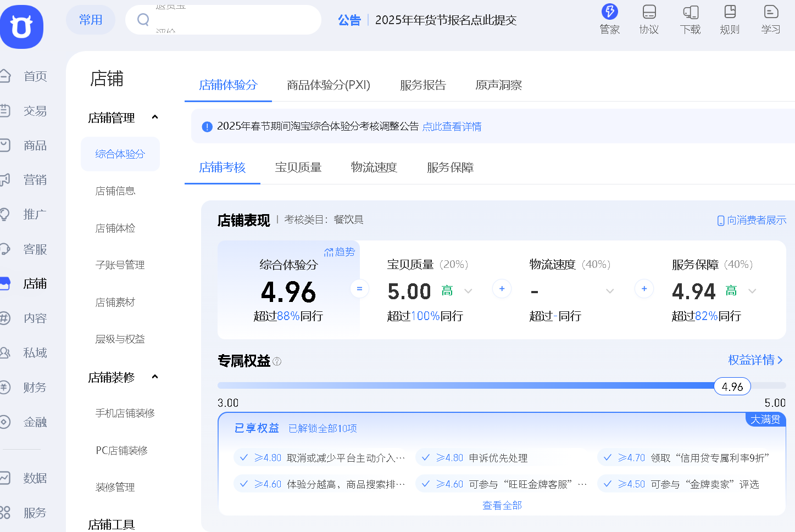The height and width of the screenshot is (532, 795).
Task: Click 查看全部 benefits link
Action: [x=502, y=505]
